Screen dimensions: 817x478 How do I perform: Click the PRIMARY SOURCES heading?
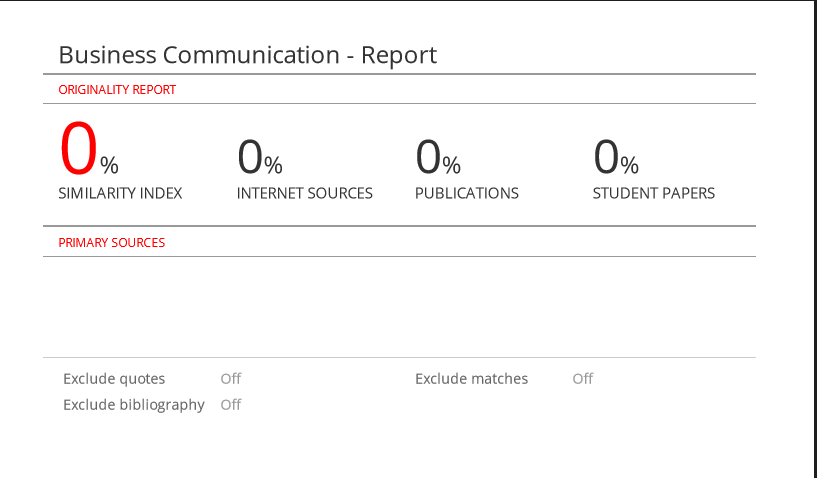[112, 243]
